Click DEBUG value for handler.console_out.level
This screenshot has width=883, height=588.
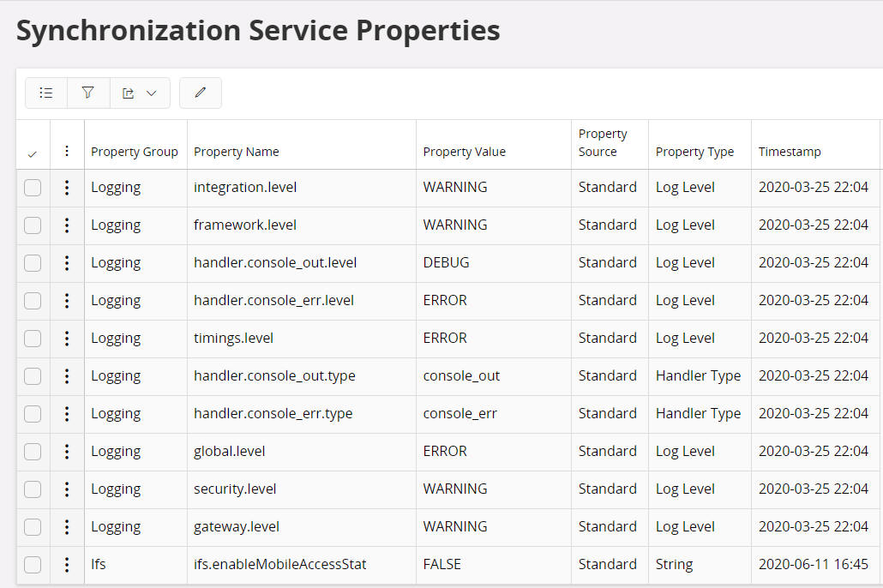coord(447,263)
